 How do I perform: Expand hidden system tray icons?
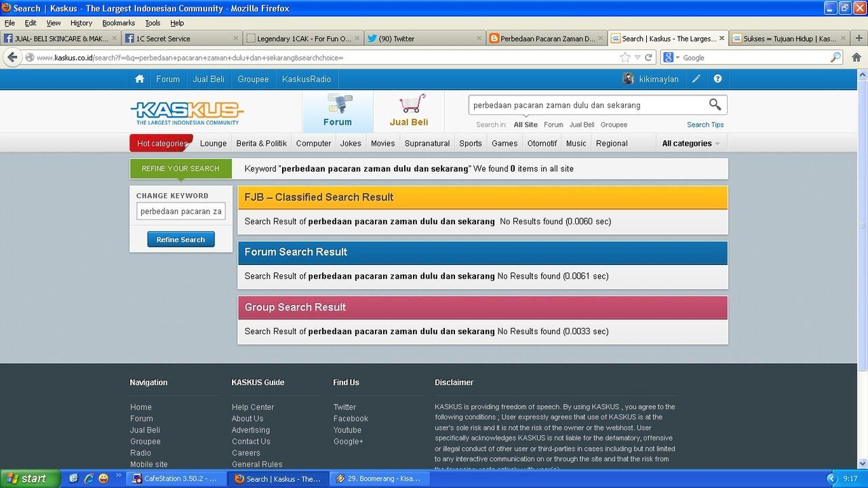click(831, 479)
